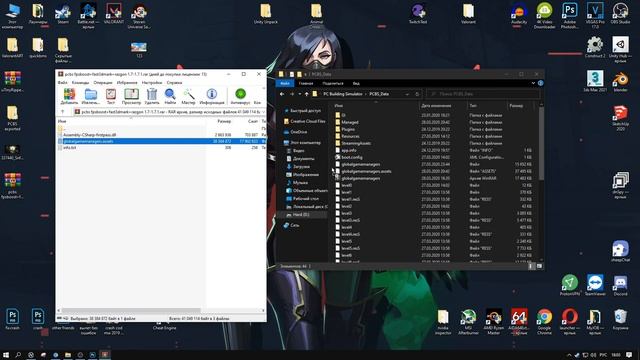Select the OBS Studio desktop icon
Screen dimensions: 640x360
pyautogui.click(x=620, y=14)
